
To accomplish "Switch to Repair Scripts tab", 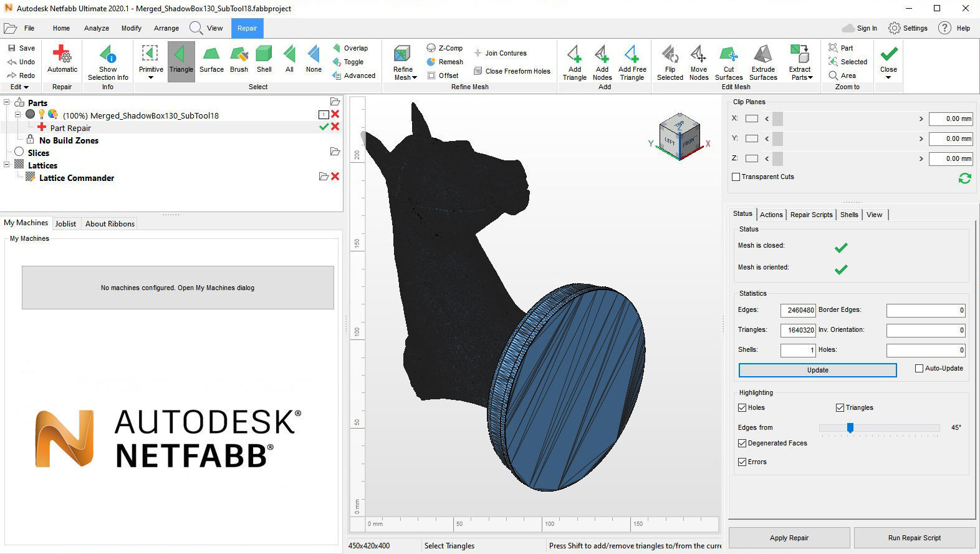I will (811, 215).
